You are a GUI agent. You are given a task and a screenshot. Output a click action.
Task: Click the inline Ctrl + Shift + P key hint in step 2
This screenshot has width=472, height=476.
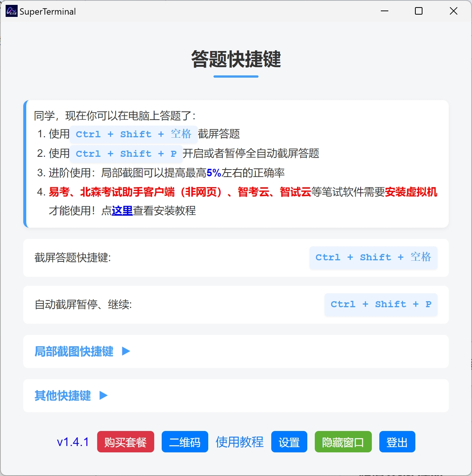[126, 154]
